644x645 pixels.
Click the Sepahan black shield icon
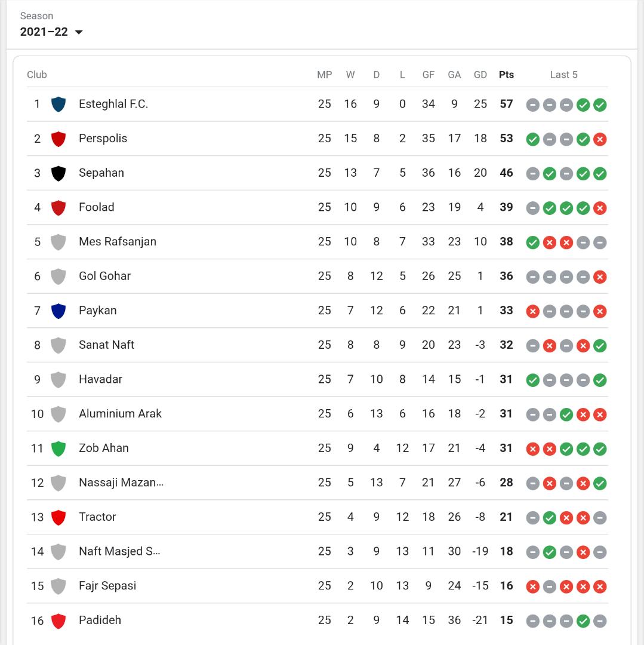pos(58,173)
